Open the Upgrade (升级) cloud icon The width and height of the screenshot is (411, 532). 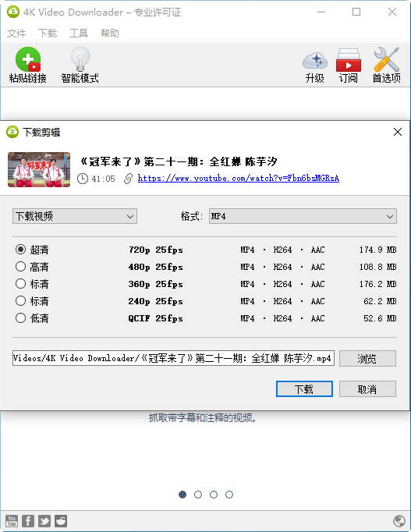click(x=315, y=60)
